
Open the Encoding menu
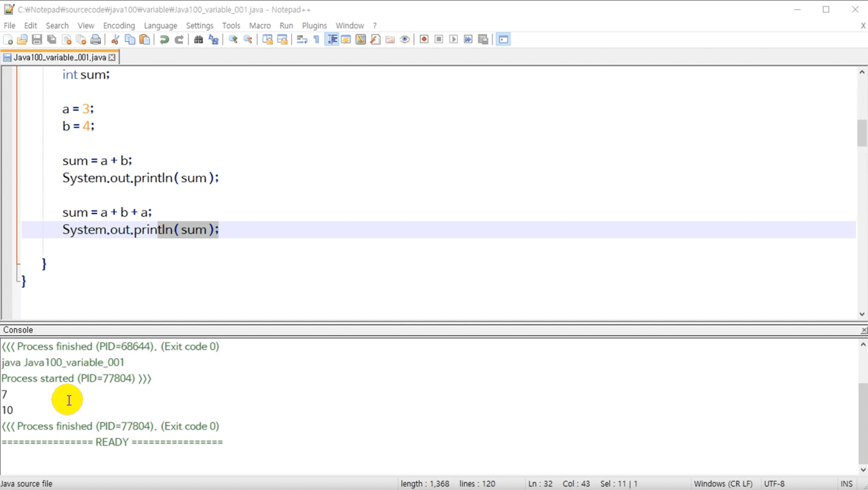119,25
